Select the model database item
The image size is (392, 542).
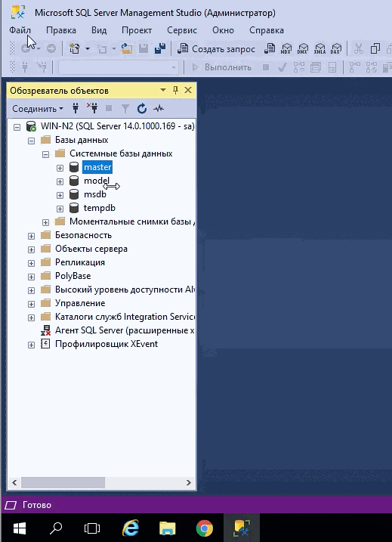(97, 181)
